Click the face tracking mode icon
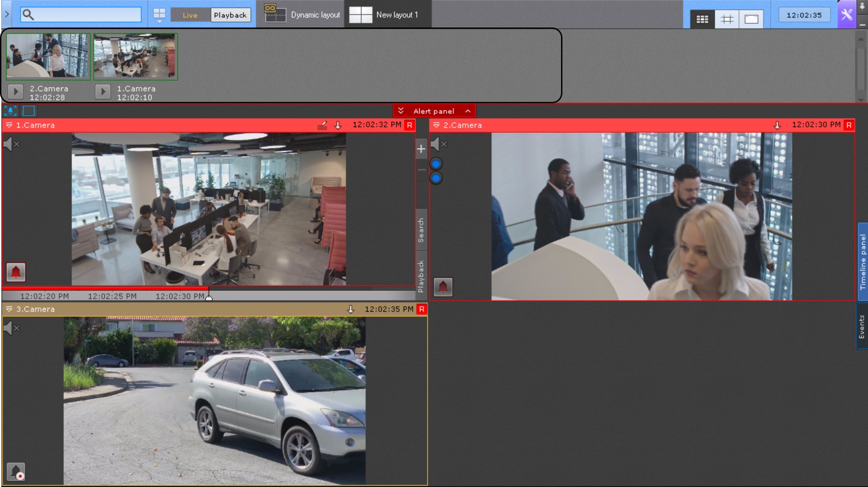The height and width of the screenshot is (487, 868). coord(10,110)
